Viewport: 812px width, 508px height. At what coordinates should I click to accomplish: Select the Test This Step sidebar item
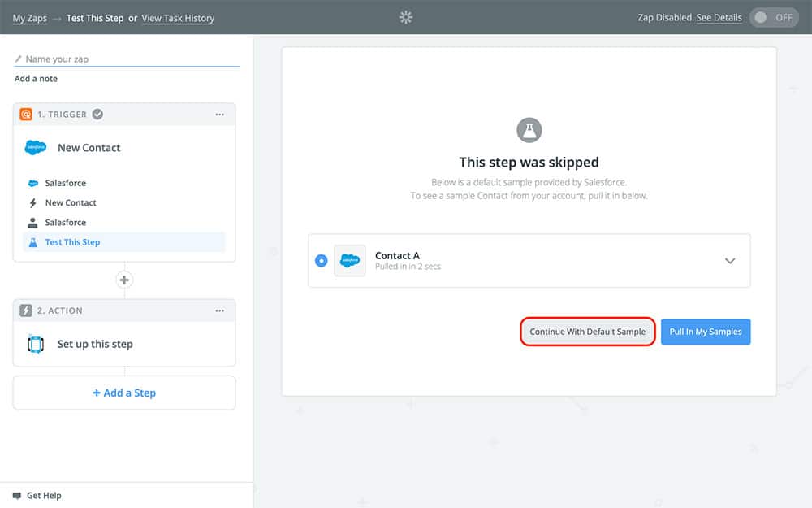click(72, 242)
